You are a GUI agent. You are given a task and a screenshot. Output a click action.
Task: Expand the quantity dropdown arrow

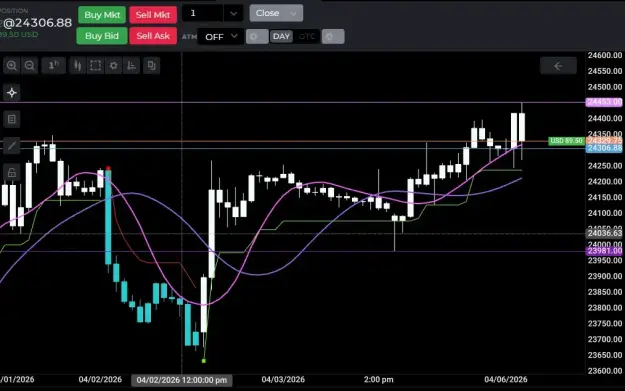234,14
